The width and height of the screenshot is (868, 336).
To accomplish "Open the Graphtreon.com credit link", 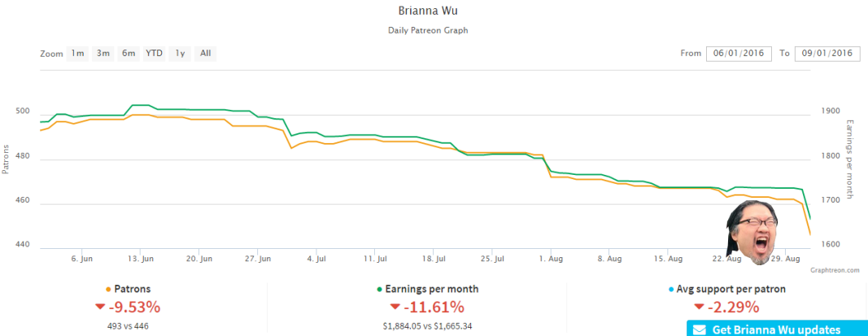I will [x=834, y=270].
